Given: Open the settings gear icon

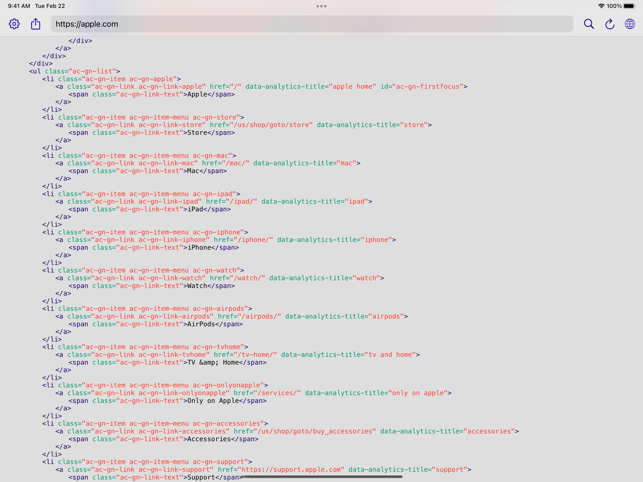Looking at the screenshot, I should coord(14,24).
